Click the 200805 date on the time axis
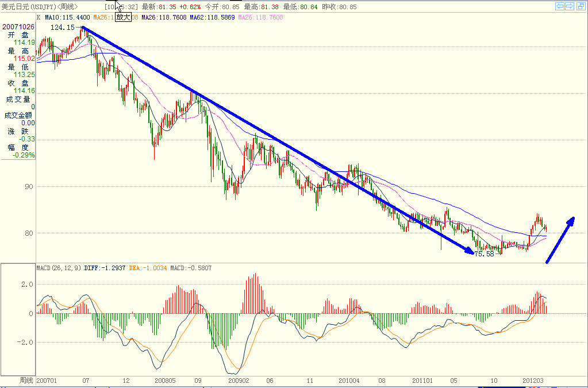 (x=165, y=381)
